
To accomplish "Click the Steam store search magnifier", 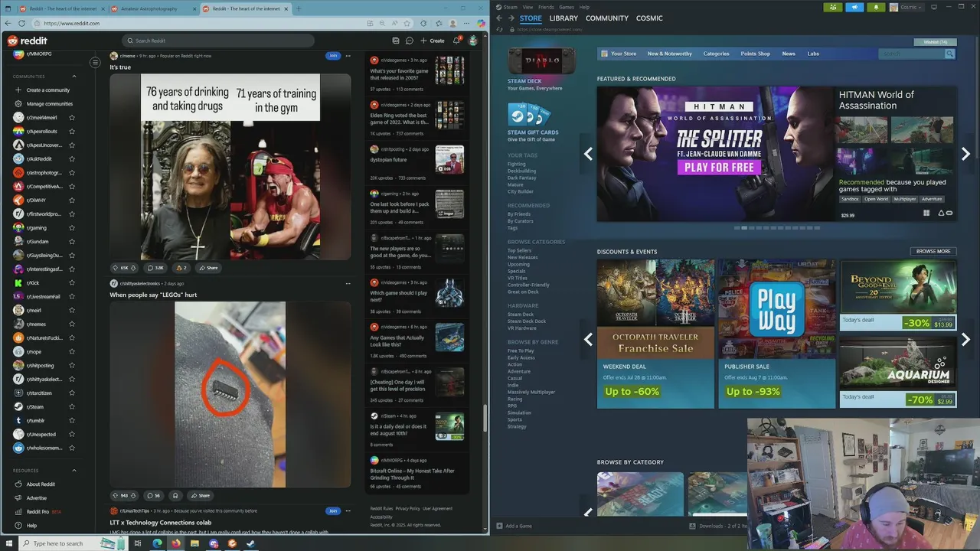I will point(949,54).
